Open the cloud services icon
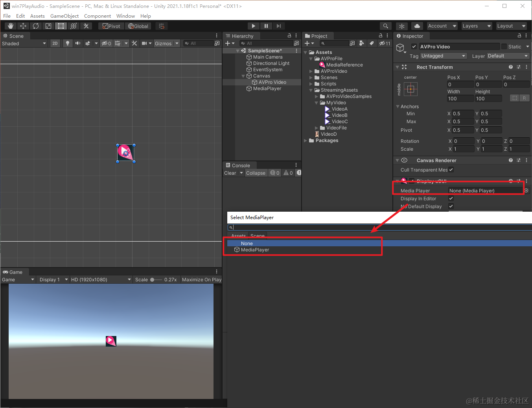532x408 pixels. pos(417,26)
